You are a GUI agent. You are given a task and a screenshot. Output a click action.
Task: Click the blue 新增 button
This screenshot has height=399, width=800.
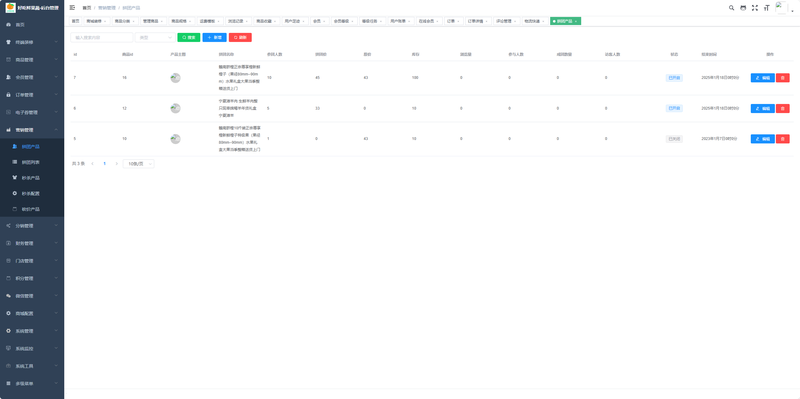(x=214, y=37)
